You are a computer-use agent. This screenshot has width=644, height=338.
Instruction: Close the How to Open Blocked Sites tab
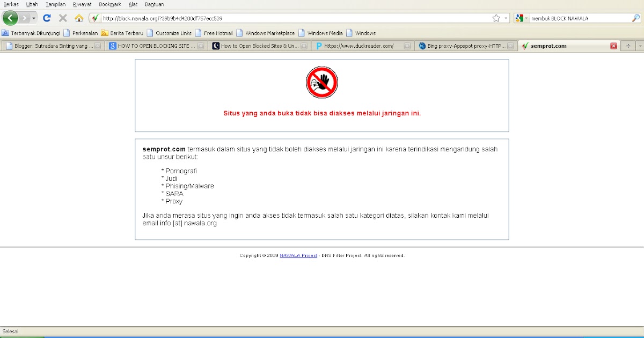click(x=304, y=46)
